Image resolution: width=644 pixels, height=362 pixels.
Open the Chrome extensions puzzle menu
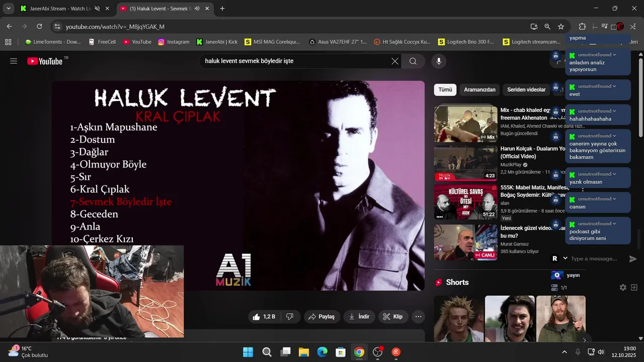[582, 26]
